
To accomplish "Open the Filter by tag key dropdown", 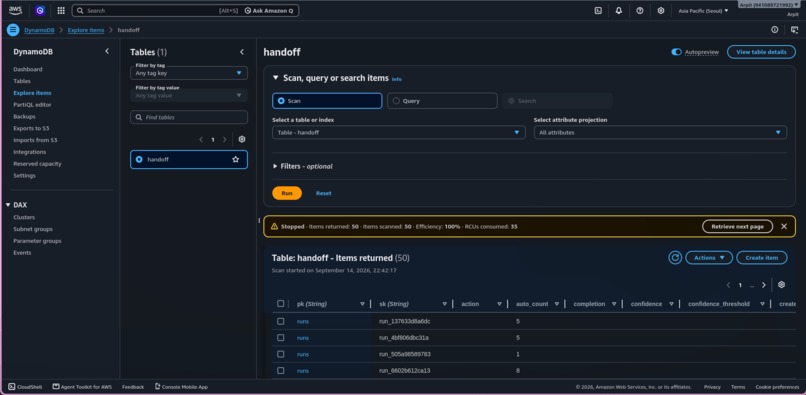I will coord(189,73).
